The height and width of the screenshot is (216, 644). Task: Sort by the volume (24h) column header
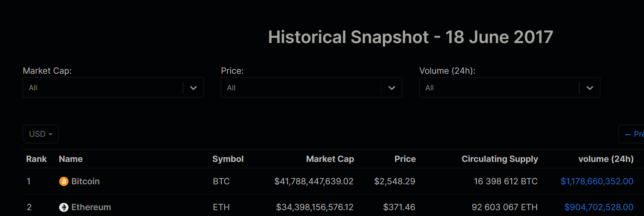(x=606, y=159)
